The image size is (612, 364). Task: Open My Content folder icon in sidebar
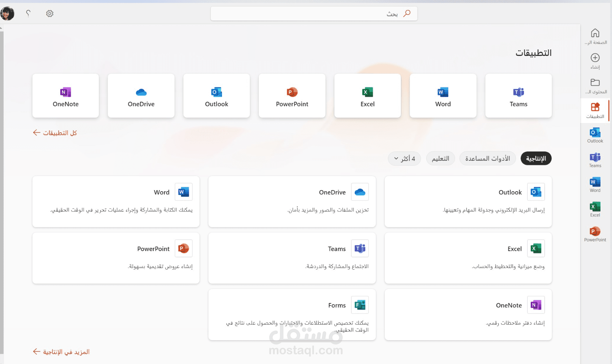[595, 82]
